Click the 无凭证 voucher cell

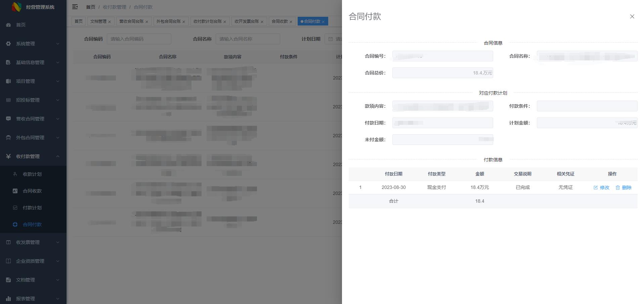point(566,187)
